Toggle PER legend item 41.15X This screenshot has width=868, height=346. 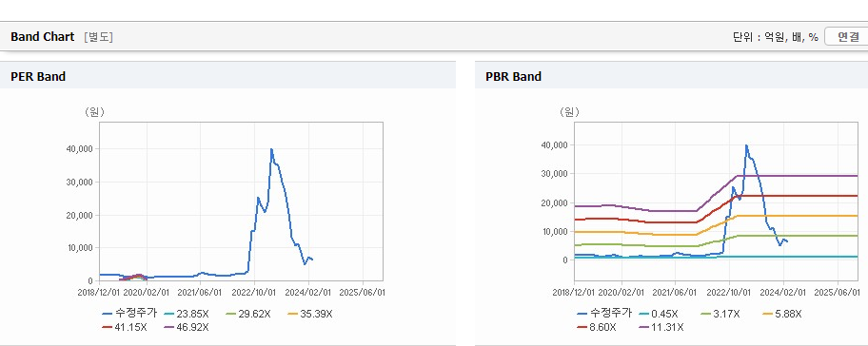click(125, 327)
